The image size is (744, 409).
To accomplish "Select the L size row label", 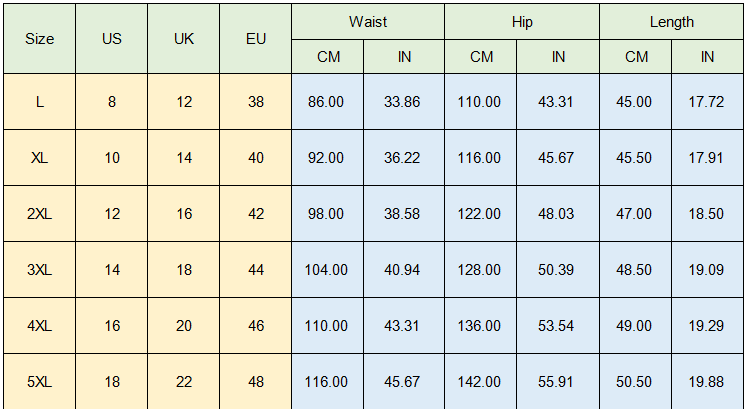I will [39, 102].
